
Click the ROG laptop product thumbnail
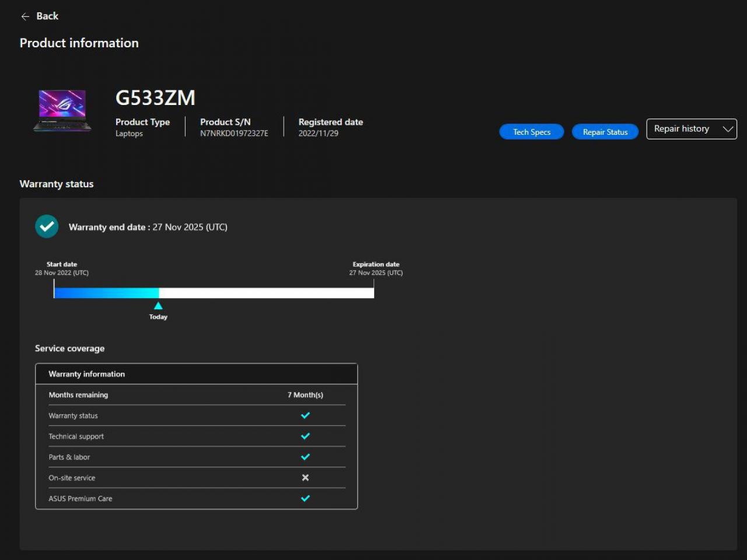pos(62,110)
